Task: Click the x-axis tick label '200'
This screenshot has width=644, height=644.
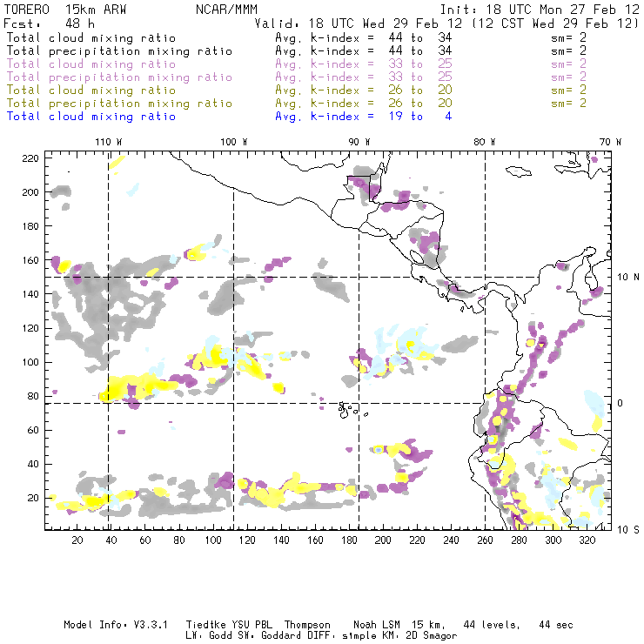Action: point(383,540)
